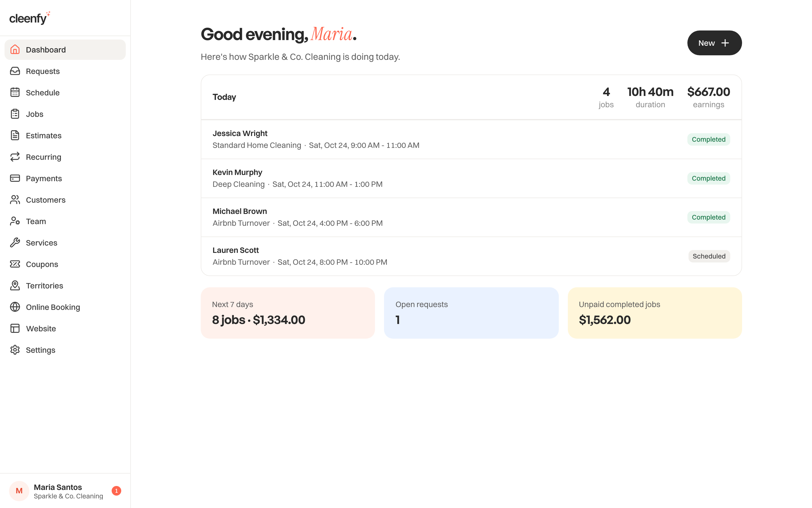Open the Website layout icon
812x508 pixels.
pyautogui.click(x=15, y=328)
